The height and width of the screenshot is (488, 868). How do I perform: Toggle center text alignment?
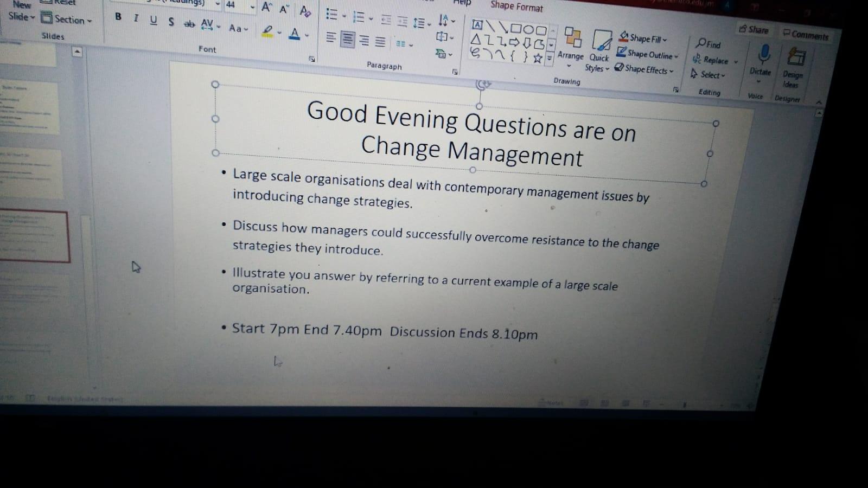click(348, 39)
